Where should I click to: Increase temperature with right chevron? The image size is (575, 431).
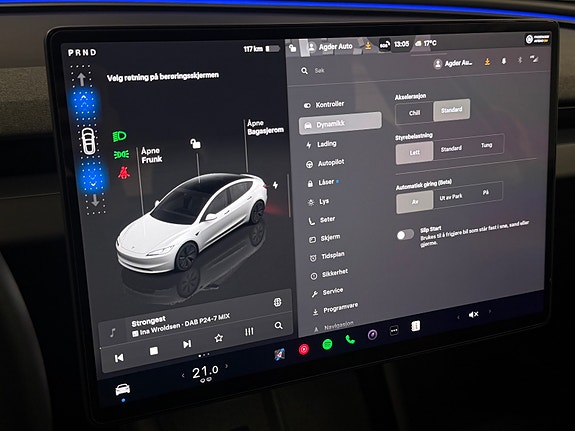[227, 366]
